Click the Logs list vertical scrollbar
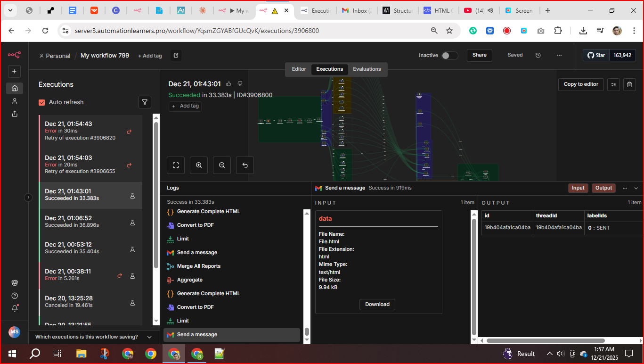This screenshot has height=364, width=644. [x=307, y=332]
